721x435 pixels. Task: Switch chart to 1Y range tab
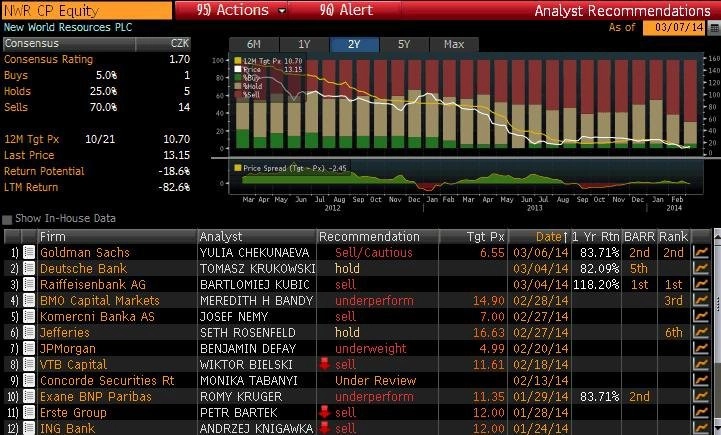pos(304,45)
